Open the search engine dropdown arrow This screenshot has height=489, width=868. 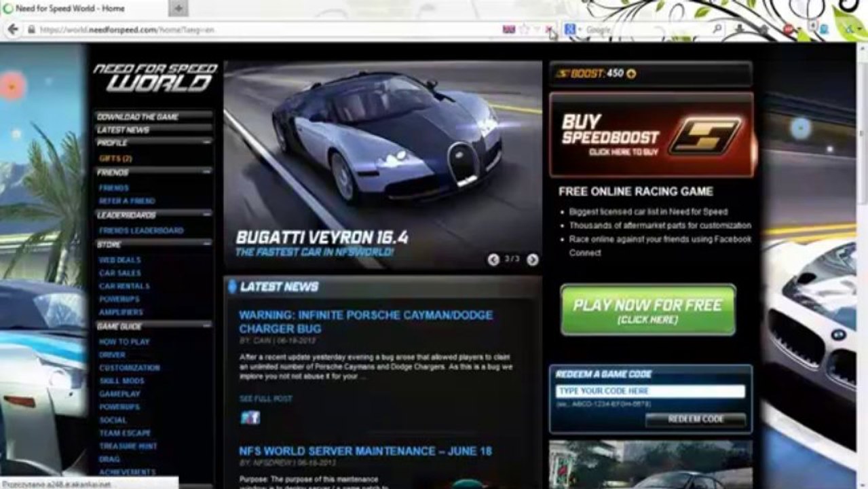(579, 30)
